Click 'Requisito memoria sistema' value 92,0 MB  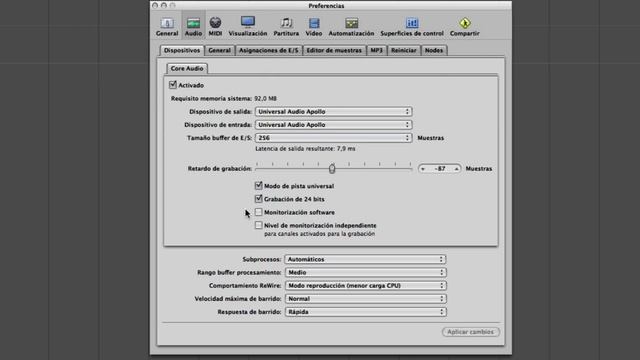pyautogui.click(x=265, y=98)
